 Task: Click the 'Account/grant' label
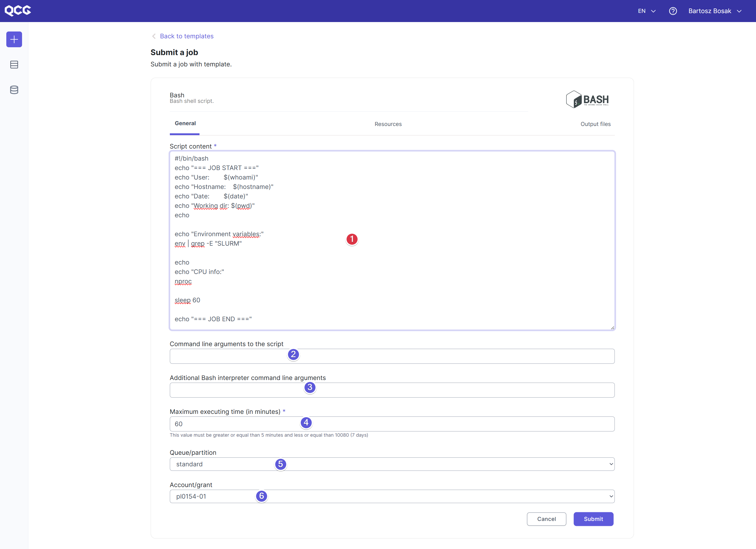tap(191, 485)
